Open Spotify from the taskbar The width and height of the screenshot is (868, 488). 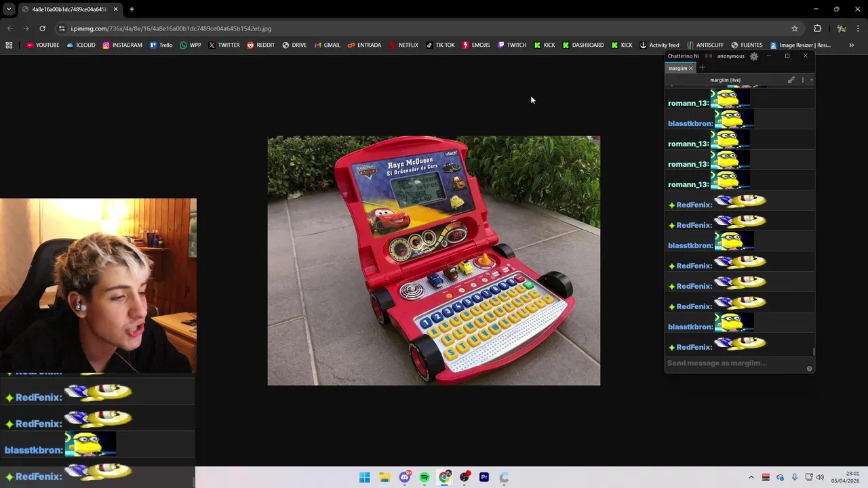425,477
